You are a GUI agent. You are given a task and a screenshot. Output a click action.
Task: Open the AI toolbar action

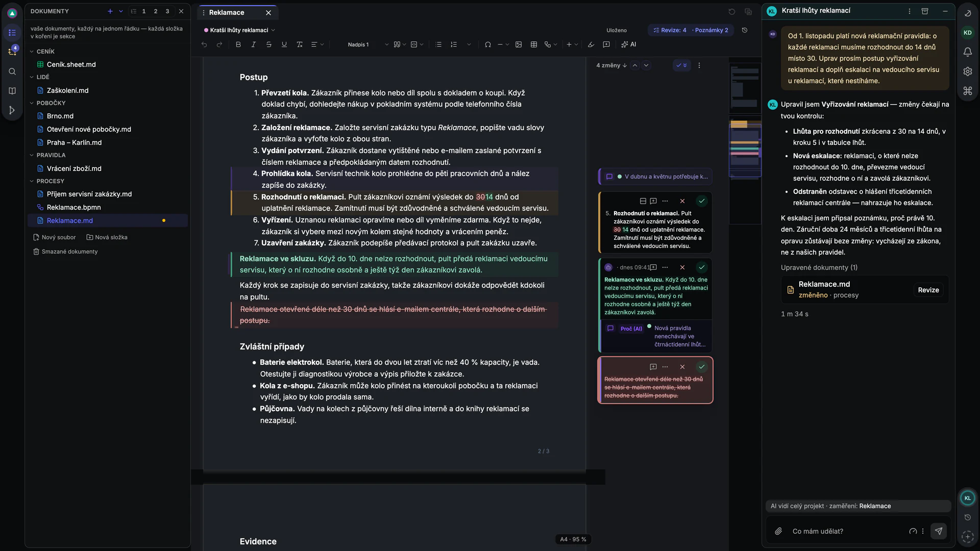coord(629,44)
